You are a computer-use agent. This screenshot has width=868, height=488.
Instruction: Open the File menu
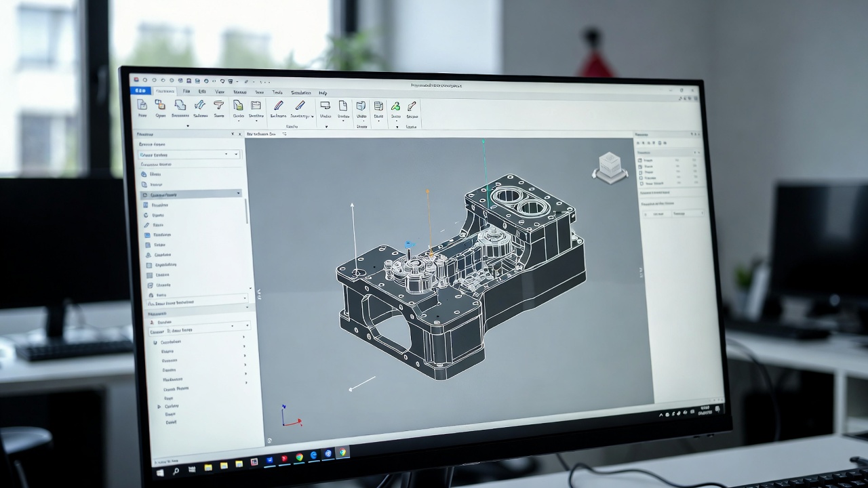tap(186, 91)
